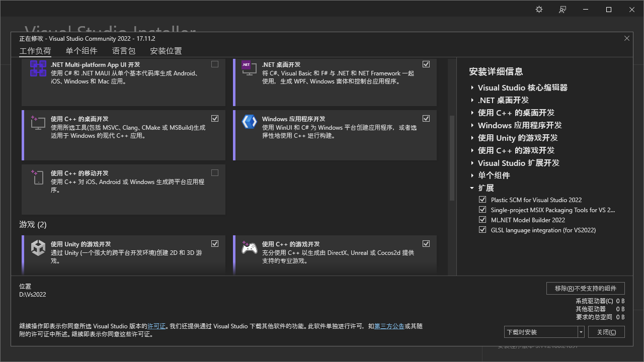Switch to the 单个组件 tab
This screenshot has width=644, height=362.
(82, 51)
